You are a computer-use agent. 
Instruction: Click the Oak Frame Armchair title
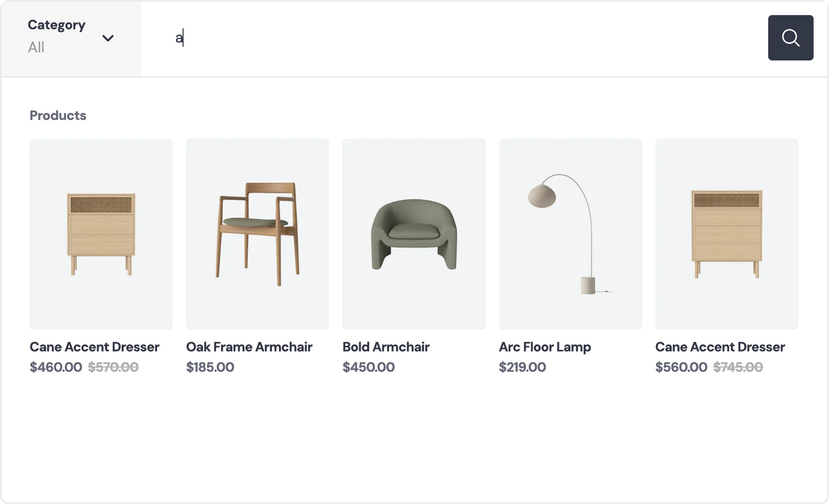point(249,347)
